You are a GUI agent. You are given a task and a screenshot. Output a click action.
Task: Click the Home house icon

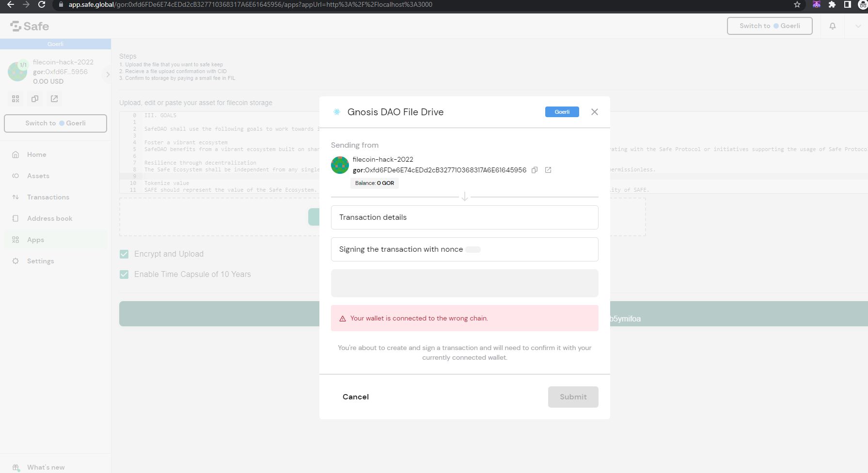(x=16, y=154)
